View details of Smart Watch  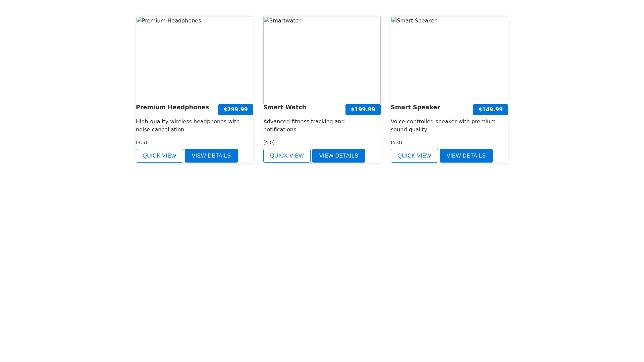pyautogui.click(x=338, y=156)
